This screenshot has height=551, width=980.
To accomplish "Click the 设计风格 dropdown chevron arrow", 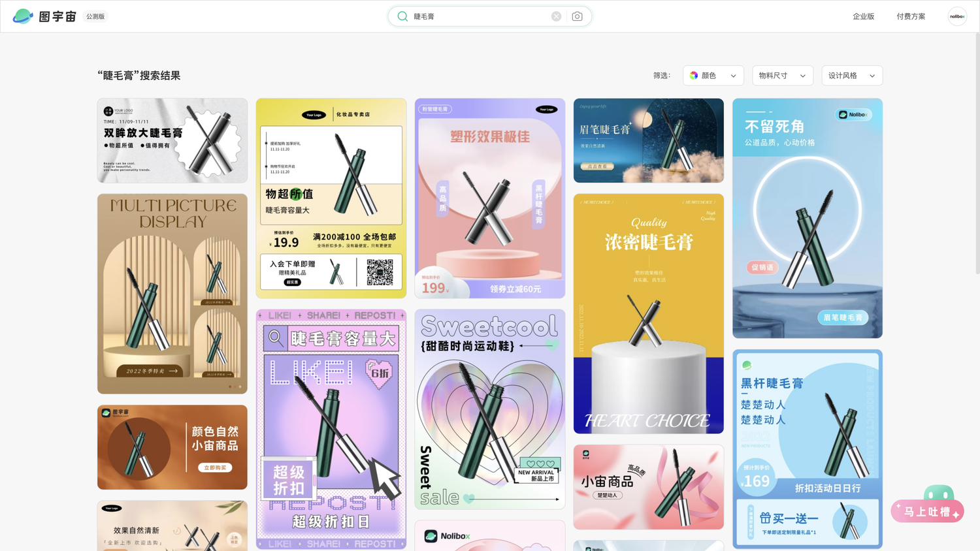I will tap(872, 76).
